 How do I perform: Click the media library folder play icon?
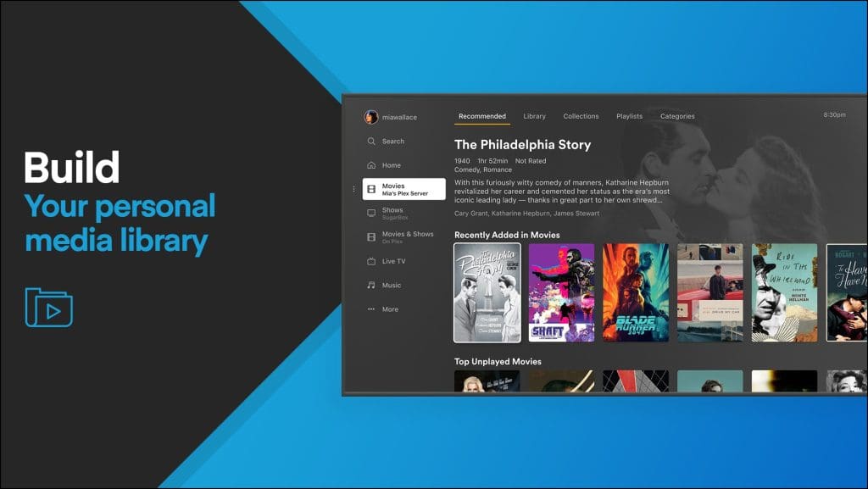[48, 307]
